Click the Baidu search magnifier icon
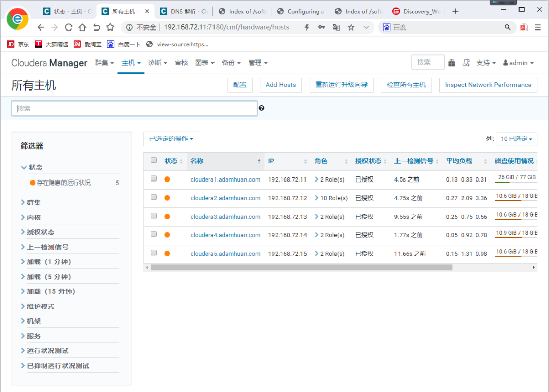 click(x=507, y=27)
